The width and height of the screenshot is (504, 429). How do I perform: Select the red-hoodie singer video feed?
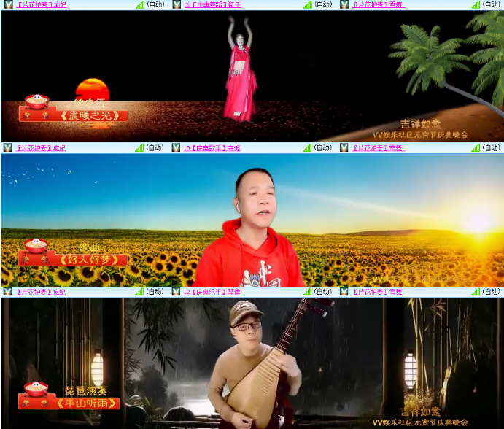click(252, 220)
